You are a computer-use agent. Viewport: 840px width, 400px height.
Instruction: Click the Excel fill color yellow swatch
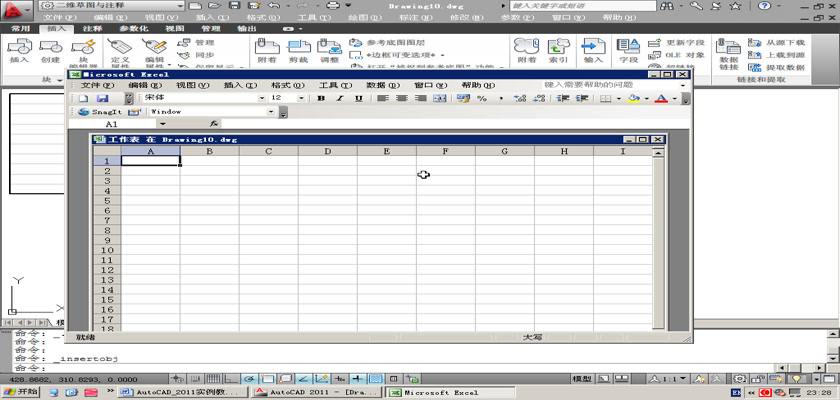[634, 99]
